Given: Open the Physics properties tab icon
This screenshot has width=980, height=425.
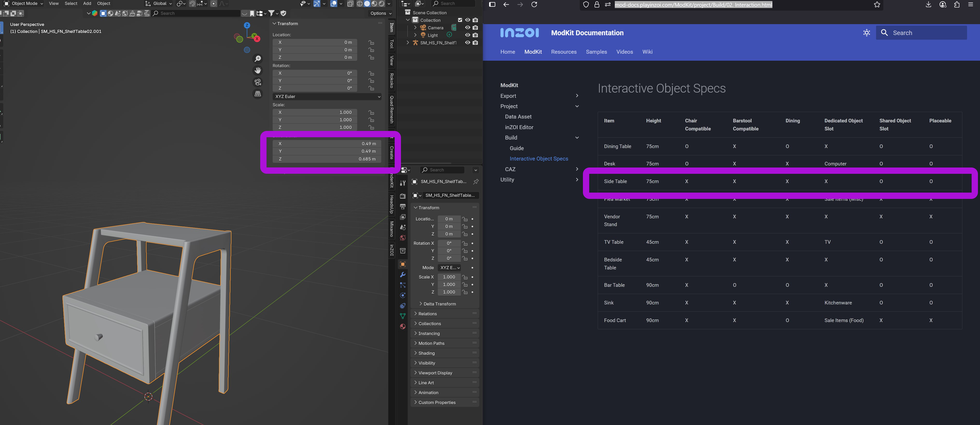Looking at the screenshot, I should click(403, 295).
